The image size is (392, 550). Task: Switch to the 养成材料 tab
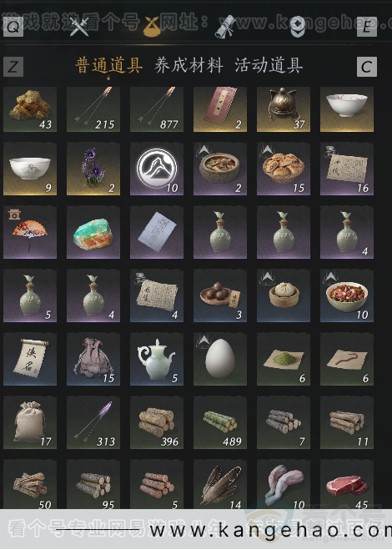click(x=188, y=66)
